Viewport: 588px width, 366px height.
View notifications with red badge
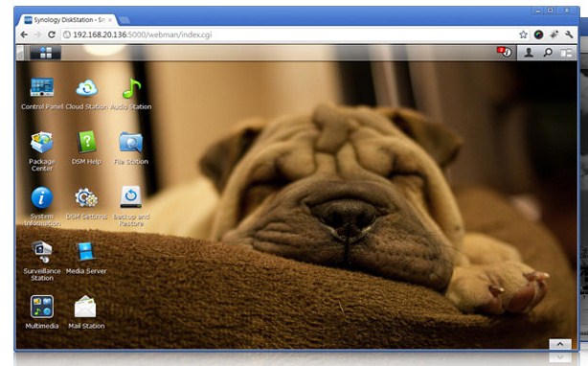tap(505, 52)
